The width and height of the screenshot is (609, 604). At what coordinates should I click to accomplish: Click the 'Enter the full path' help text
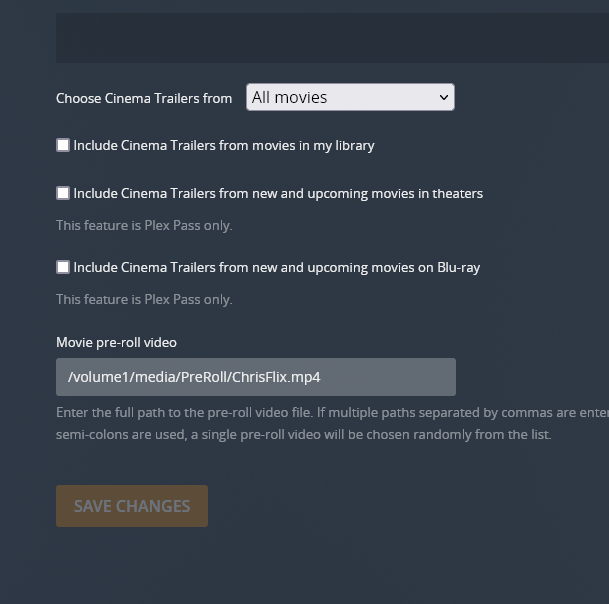tap(330, 413)
